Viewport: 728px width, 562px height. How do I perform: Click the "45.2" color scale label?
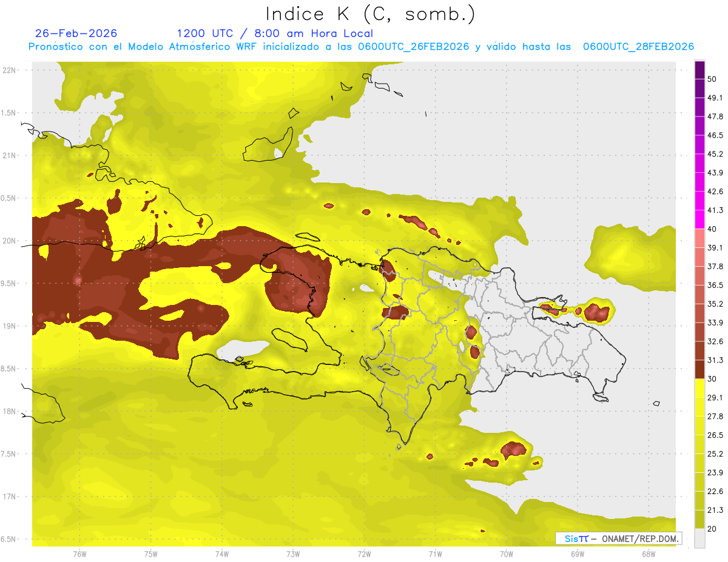coord(715,155)
